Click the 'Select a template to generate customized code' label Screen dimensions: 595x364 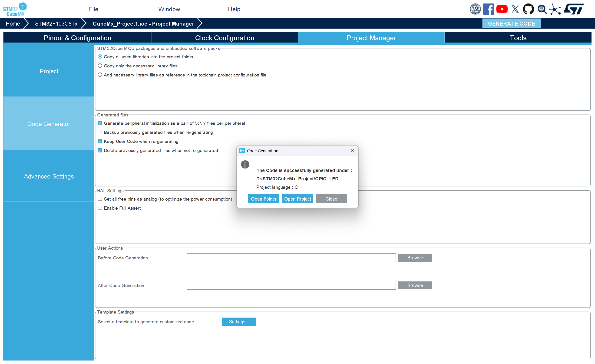coord(146,322)
